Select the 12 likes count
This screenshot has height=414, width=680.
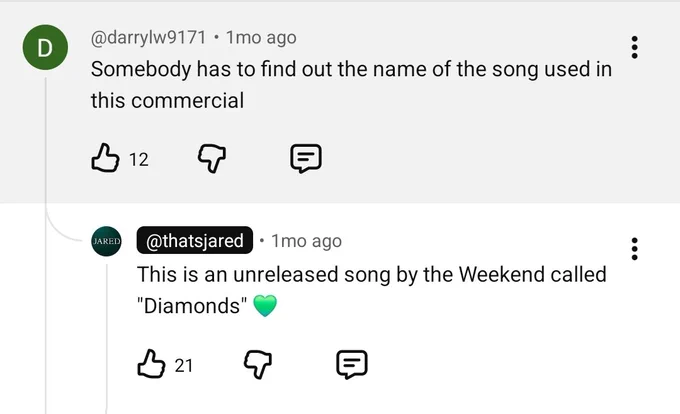139,160
